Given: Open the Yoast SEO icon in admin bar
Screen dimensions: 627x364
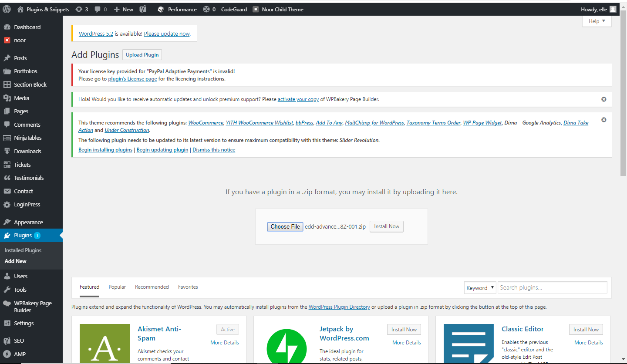Looking at the screenshot, I should pyautogui.click(x=143, y=9).
